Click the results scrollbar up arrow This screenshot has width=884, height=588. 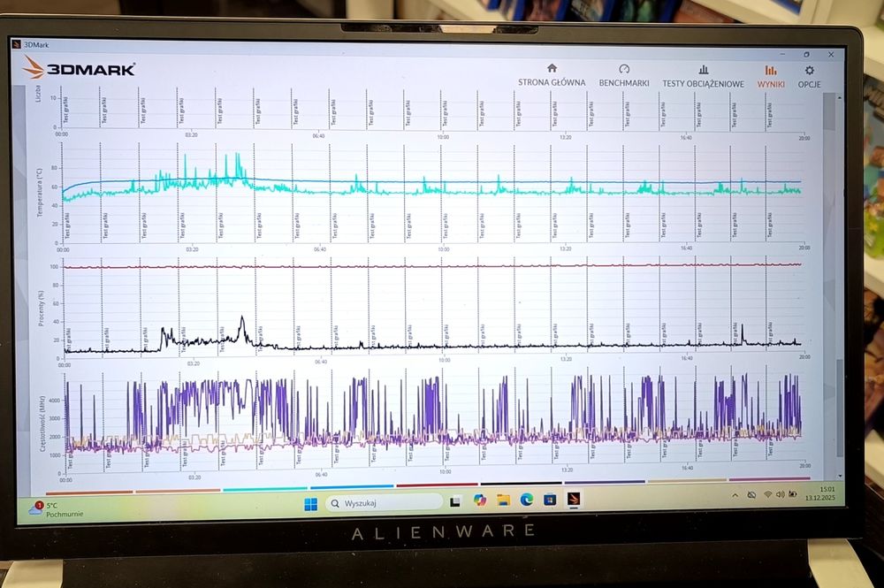(x=840, y=97)
